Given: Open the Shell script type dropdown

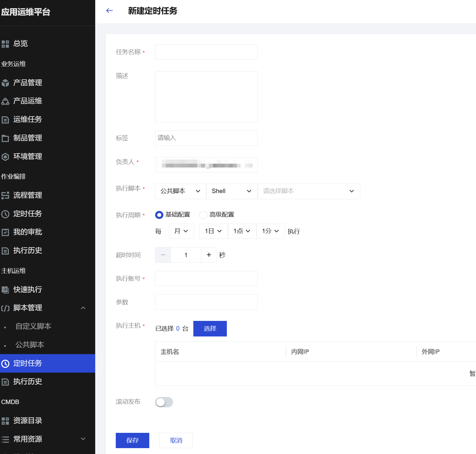Looking at the screenshot, I should pyautogui.click(x=232, y=191).
